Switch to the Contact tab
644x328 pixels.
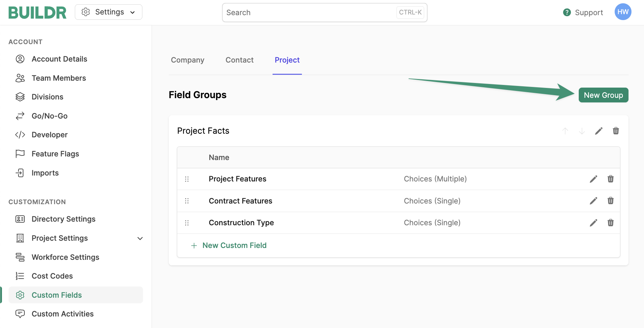point(239,60)
